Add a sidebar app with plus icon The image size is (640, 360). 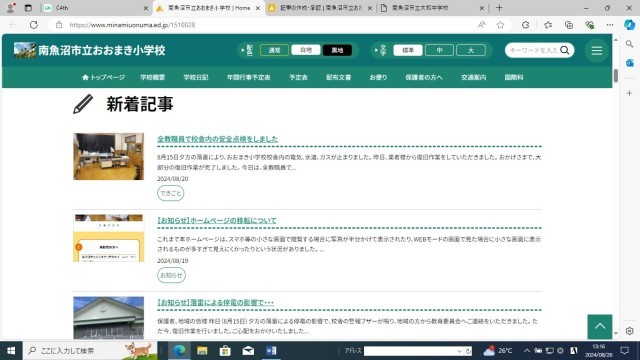coord(629,93)
